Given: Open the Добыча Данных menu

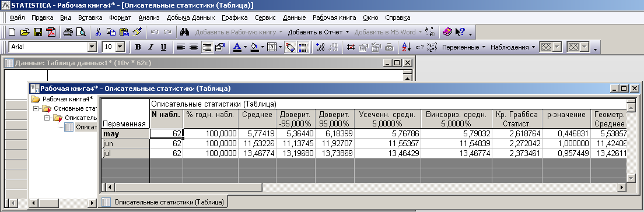Looking at the screenshot, I should click(191, 17).
